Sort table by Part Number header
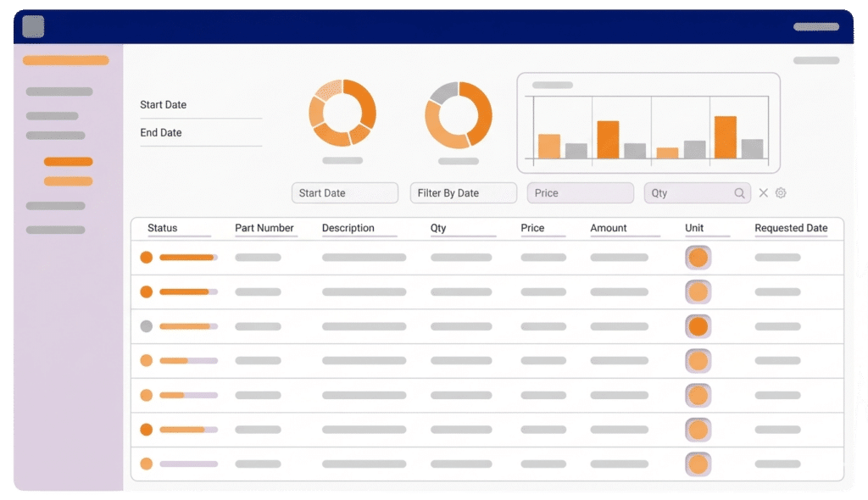The image size is (868, 500). [x=264, y=228]
